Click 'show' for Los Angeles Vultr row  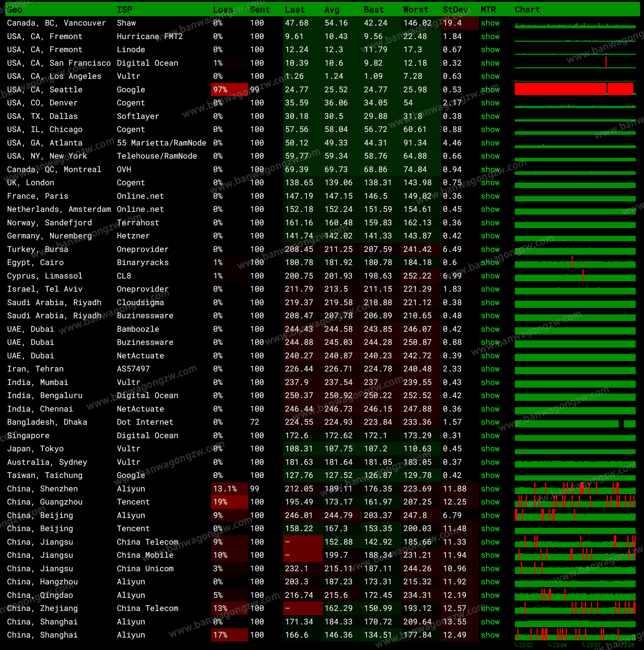click(490, 76)
